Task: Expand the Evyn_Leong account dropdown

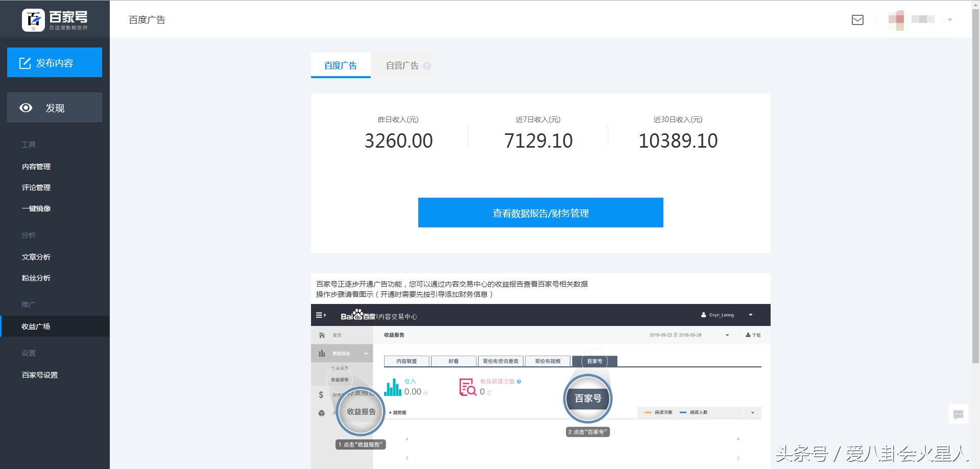Action: pos(751,315)
